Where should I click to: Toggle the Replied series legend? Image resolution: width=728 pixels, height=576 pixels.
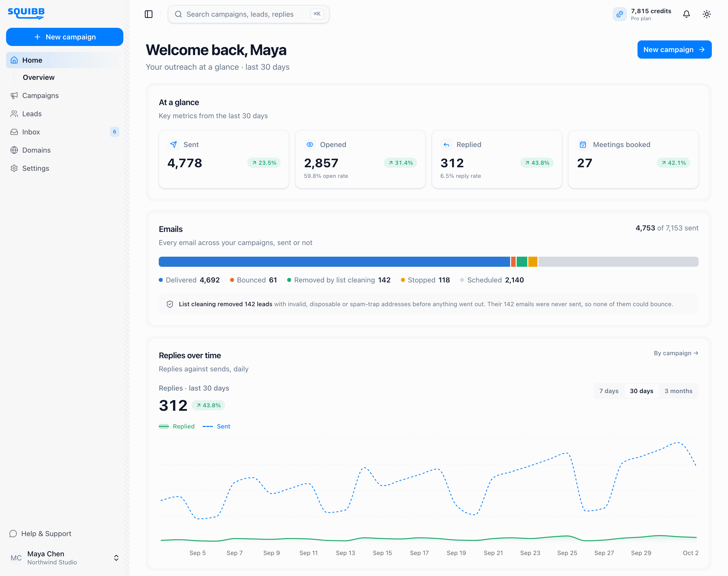[x=176, y=426]
